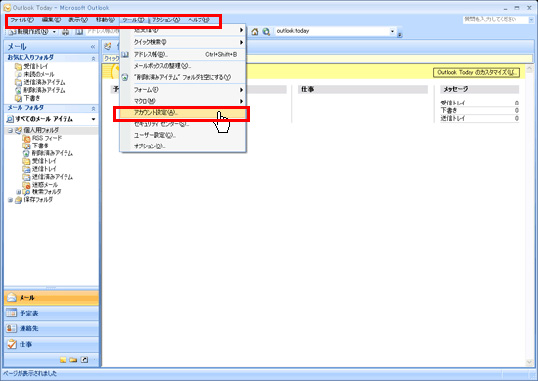Select 送信済みアイテム under 個人用フォルダ tree
Screen dimensions: 538x381
point(52,177)
